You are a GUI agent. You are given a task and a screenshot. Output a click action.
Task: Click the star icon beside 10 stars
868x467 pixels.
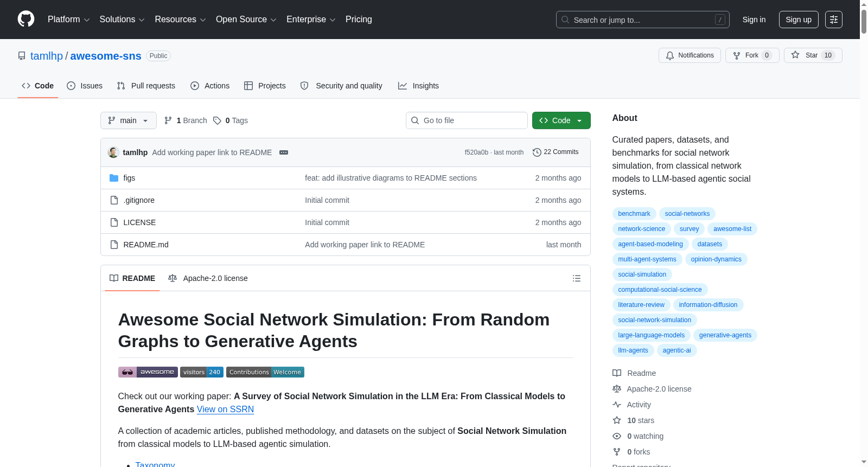[x=617, y=420]
